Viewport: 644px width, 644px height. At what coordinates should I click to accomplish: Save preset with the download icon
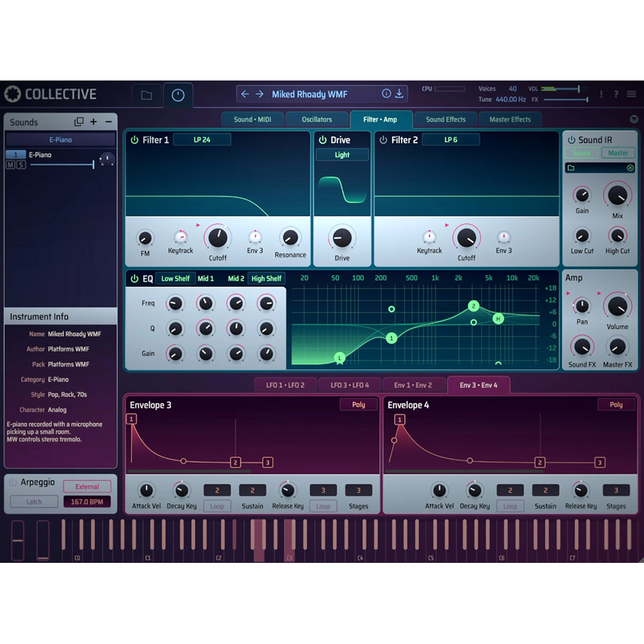[399, 93]
